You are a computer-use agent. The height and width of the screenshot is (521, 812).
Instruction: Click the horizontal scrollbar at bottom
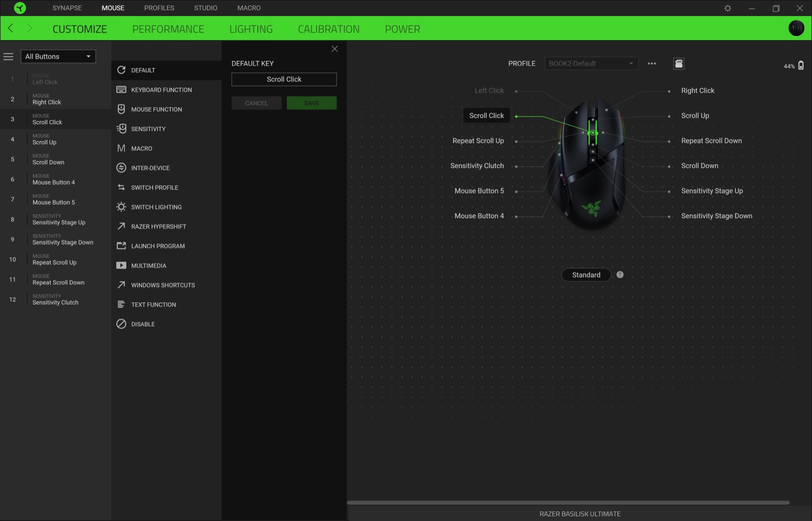[568, 503]
